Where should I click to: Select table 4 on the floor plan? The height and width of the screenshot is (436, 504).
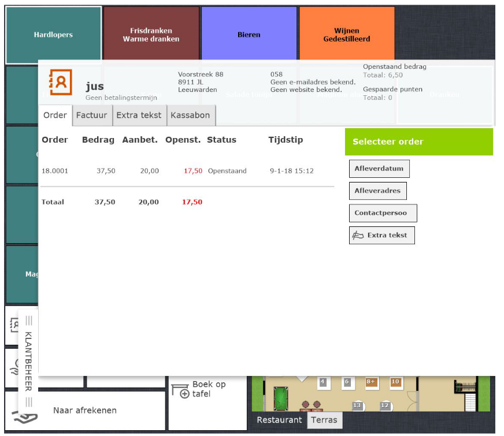(x=323, y=382)
